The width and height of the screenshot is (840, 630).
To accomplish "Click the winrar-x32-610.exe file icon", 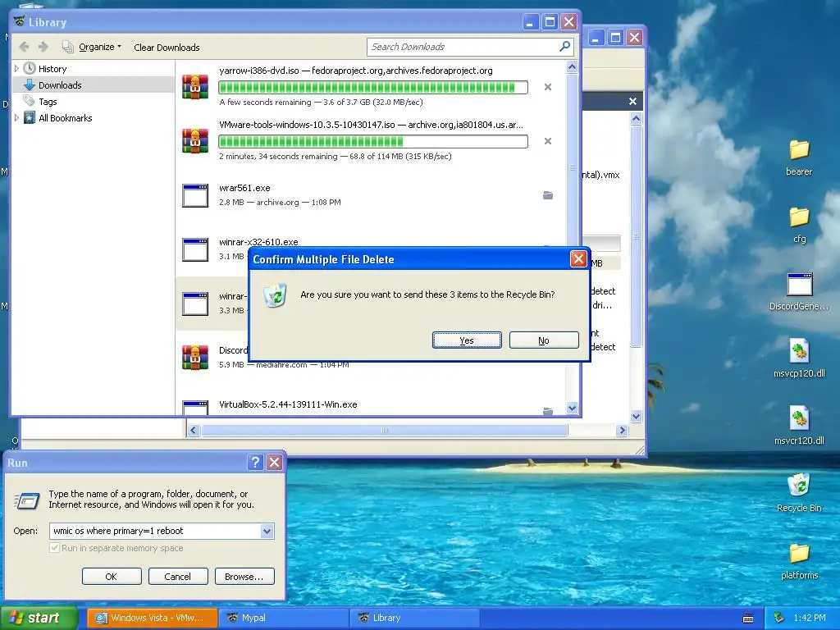I will click(x=195, y=249).
